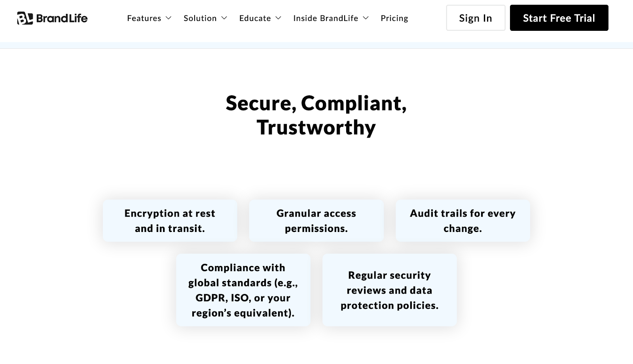
Task: Select the Audit trails card
Action: click(x=462, y=220)
